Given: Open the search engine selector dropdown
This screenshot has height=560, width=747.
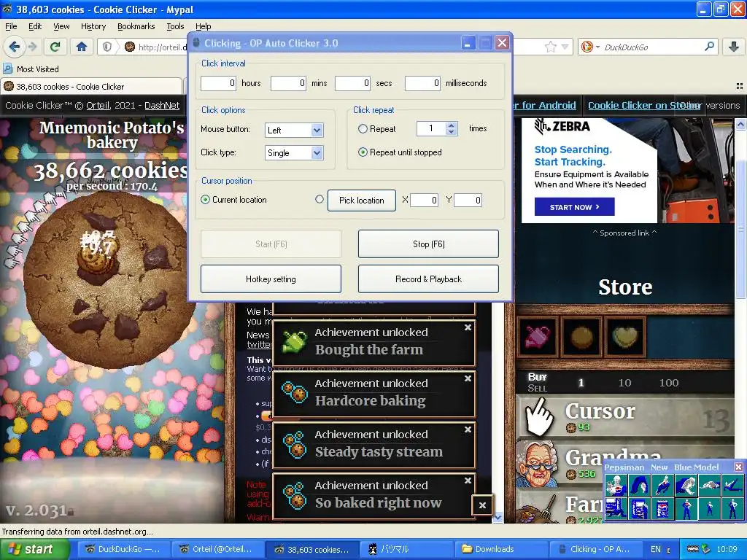Looking at the screenshot, I should [x=589, y=47].
